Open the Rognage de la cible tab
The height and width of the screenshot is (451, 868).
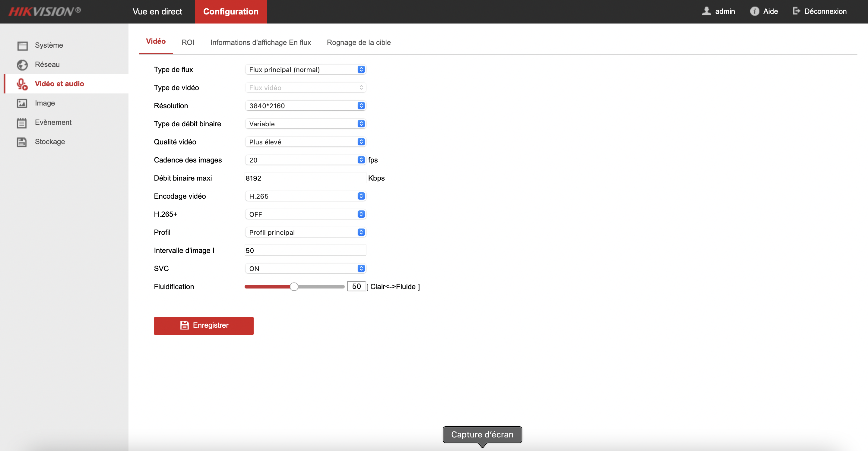pyautogui.click(x=359, y=43)
